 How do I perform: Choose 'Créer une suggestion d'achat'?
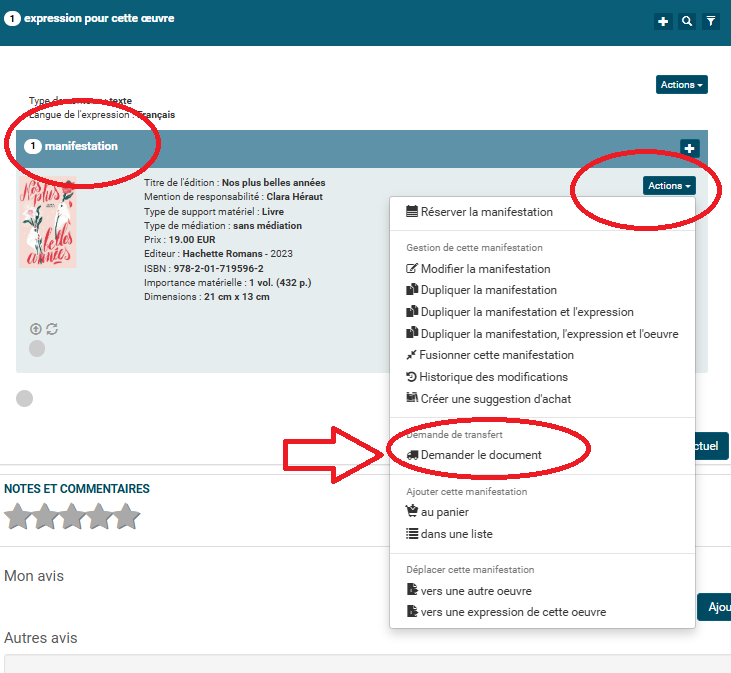point(495,399)
